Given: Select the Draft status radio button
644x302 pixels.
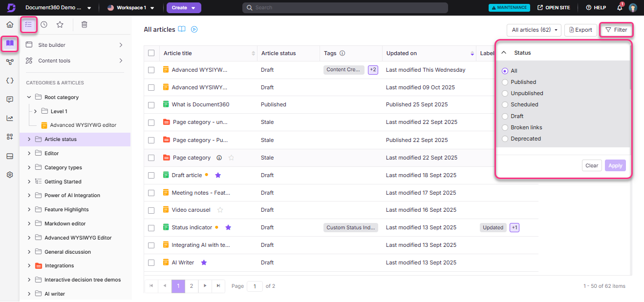Looking at the screenshot, I should click(505, 116).
